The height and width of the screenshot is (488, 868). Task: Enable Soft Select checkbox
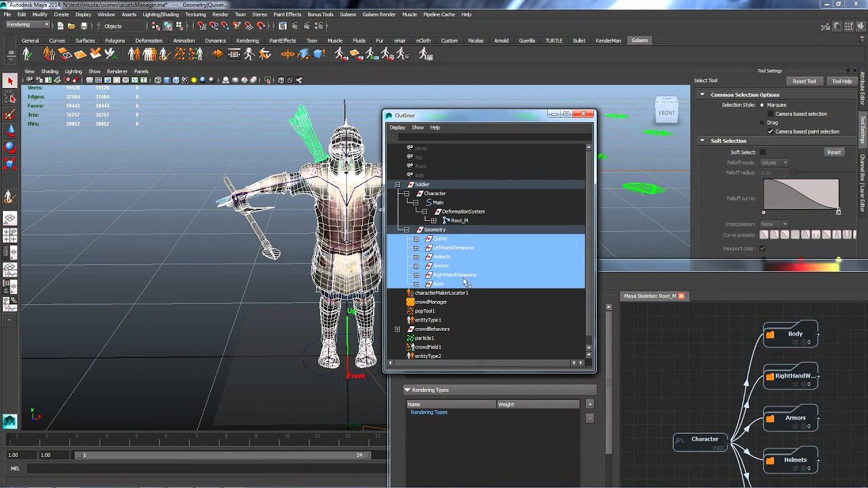(762, 152)
